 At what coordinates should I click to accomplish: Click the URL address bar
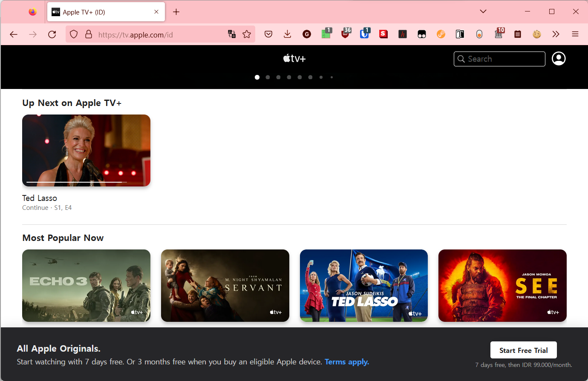[x=160, y=34]
